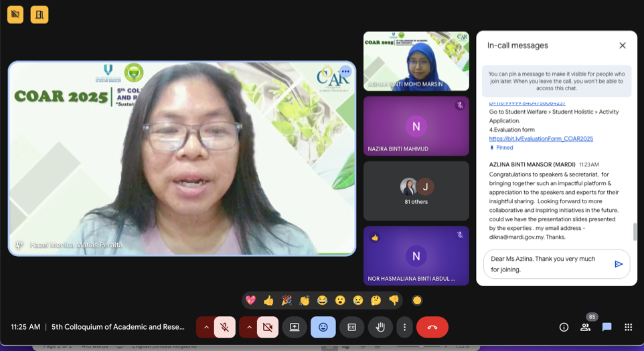The image size is (644, 351).
Task: Open more options three-dot menu
Action: click(x=404, y=327)
